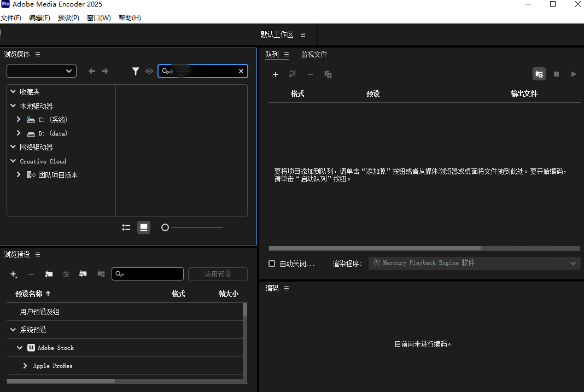Click the queue horizontal scrollbar

(375, 248)
